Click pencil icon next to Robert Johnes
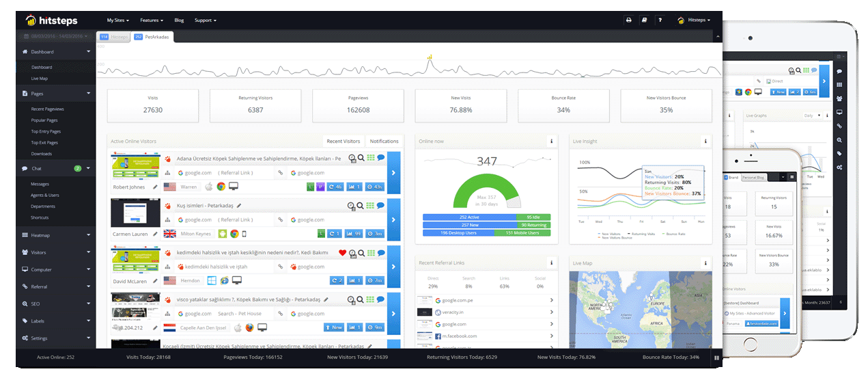 (155, 186)
